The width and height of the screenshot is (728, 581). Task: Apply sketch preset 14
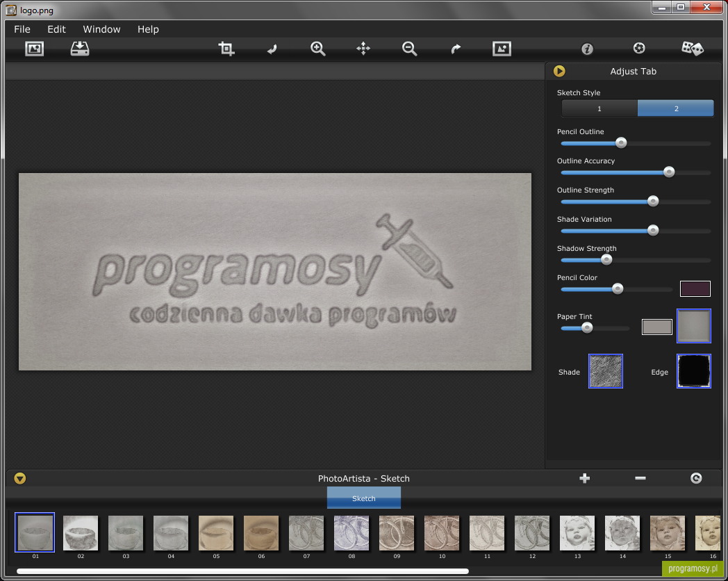[x=622, y=533]
